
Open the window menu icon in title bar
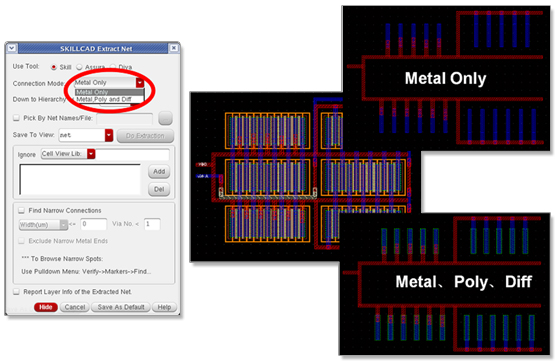tap(12, 48)
